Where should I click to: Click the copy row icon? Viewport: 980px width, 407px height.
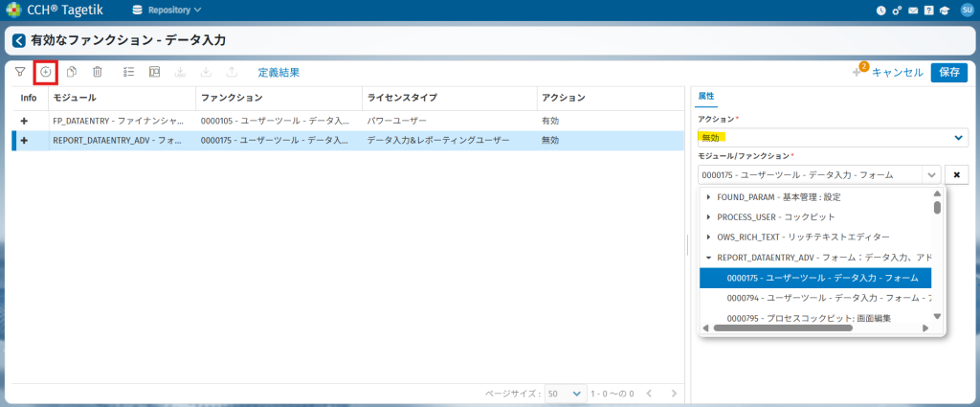tap(72, 72)
